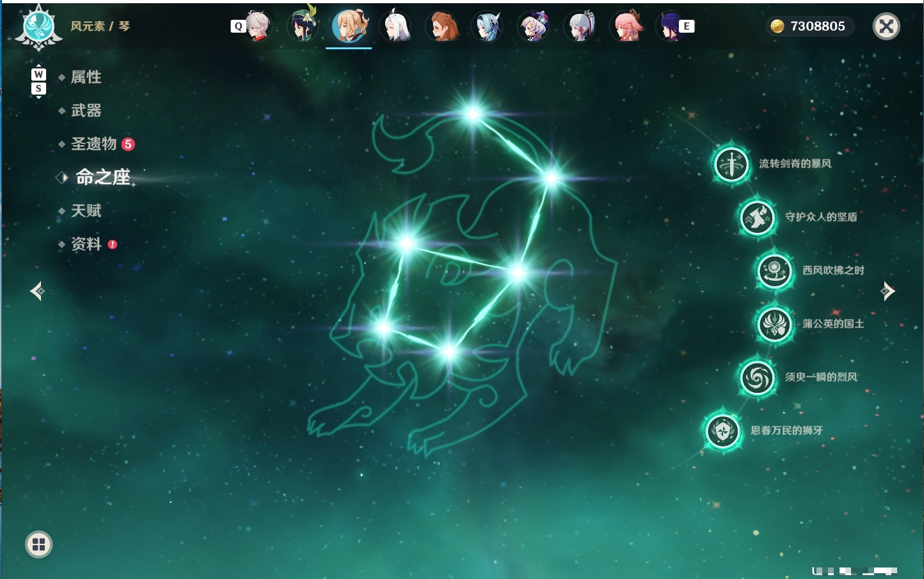Select the 守护众人的坚盾 constellation icon
Viewport: 924px width, 579px height.
click(758, 218)
